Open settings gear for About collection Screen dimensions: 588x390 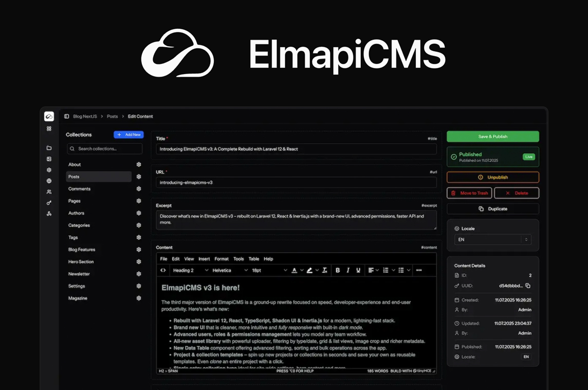point(139,165)
